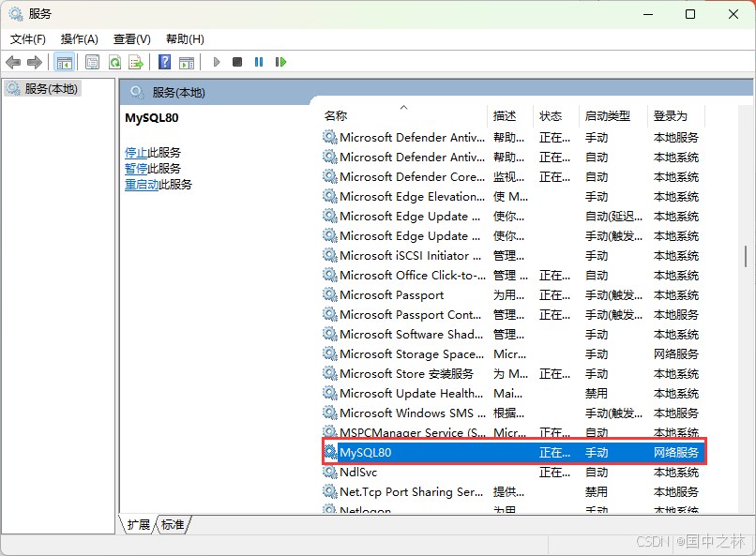The width and height of the screenshot is (756, 556).
Task: Open the Properties toolbar icon
Action: (92, 62)
